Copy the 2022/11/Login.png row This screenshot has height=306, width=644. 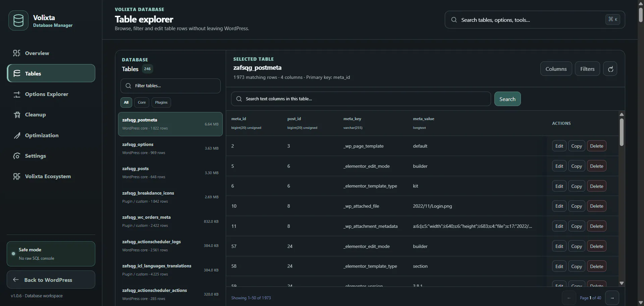pos(577,206)
